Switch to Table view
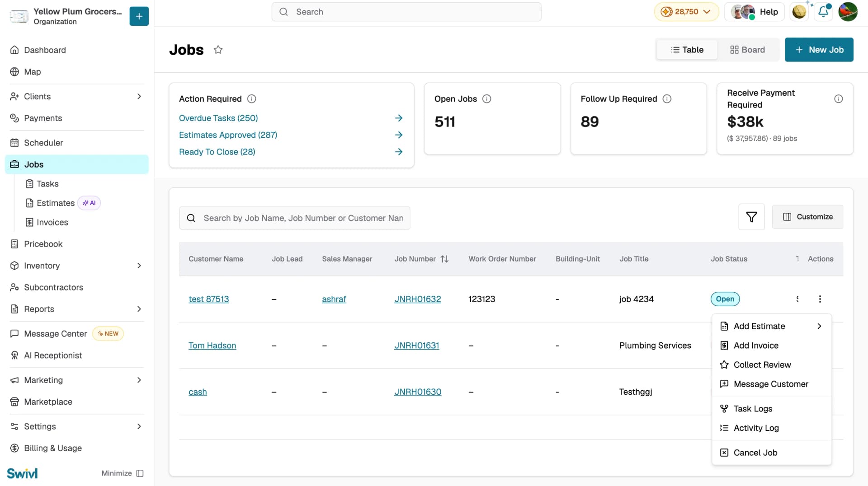Image resolution: width=868 pixels, height=486 pixels. point(687,50)
